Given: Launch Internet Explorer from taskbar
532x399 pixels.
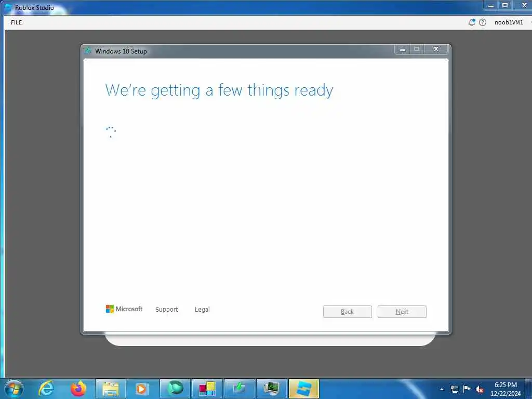Looking at the screenshot, I should pos(46,389).
